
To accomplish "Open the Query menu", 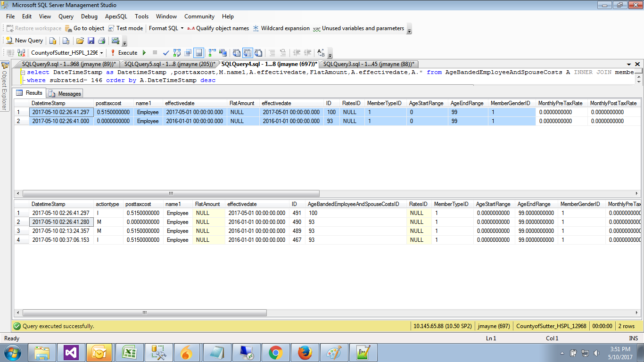I will click(x=66, y=16).
